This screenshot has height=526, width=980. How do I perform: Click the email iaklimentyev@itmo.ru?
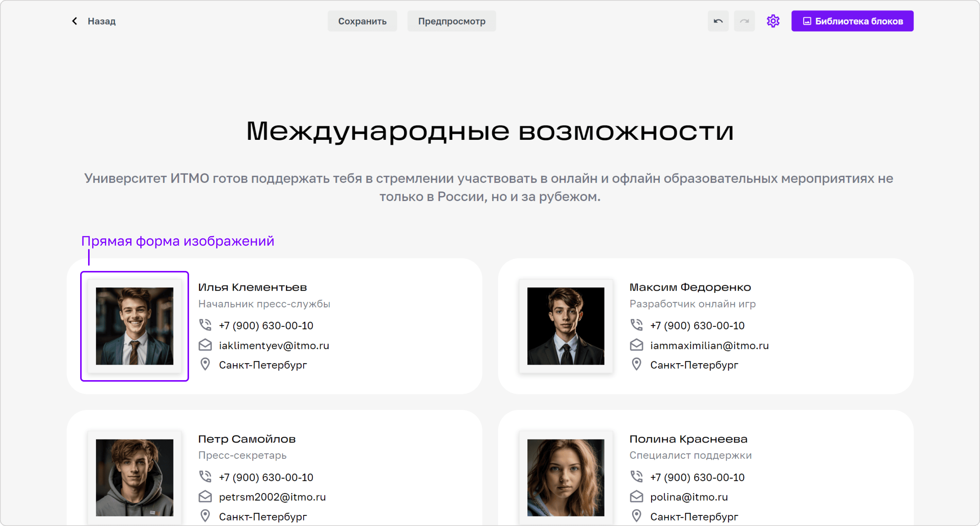[x=274, y=345]
